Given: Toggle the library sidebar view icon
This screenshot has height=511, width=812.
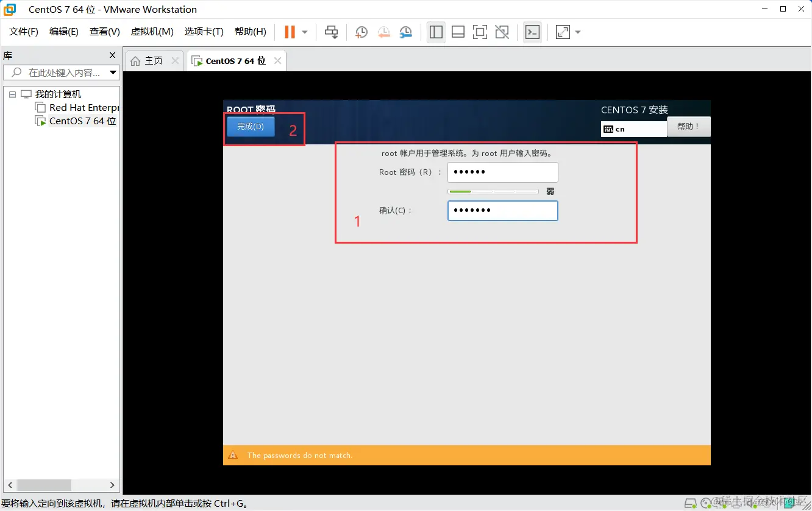Looking at the screenshot, I should (436, 32).
